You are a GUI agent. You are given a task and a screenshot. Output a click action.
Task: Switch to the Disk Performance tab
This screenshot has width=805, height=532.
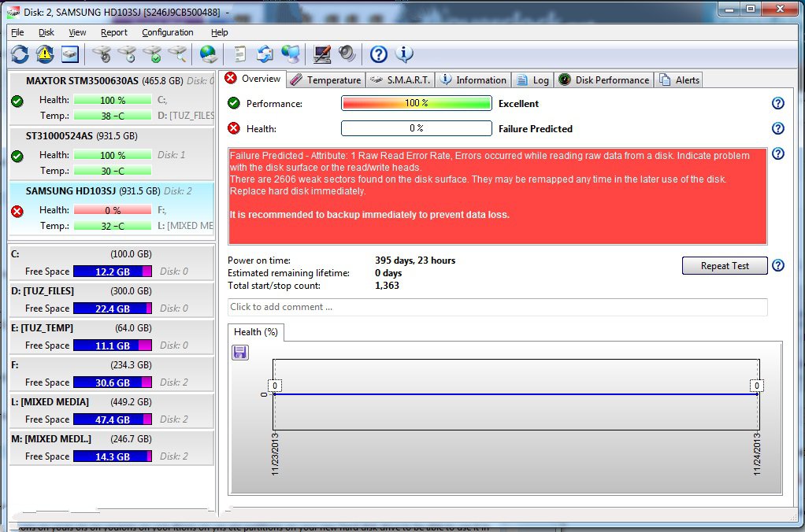pos(604,79)
